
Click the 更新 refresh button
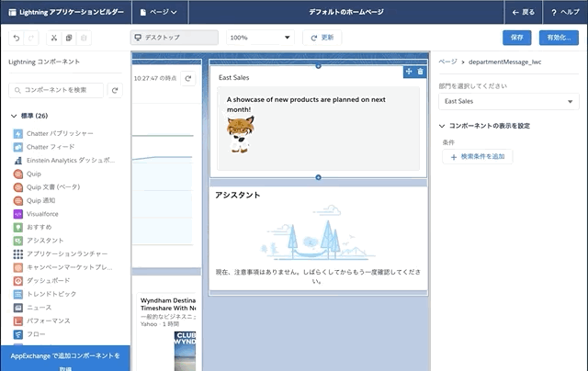tap(322, 38)
